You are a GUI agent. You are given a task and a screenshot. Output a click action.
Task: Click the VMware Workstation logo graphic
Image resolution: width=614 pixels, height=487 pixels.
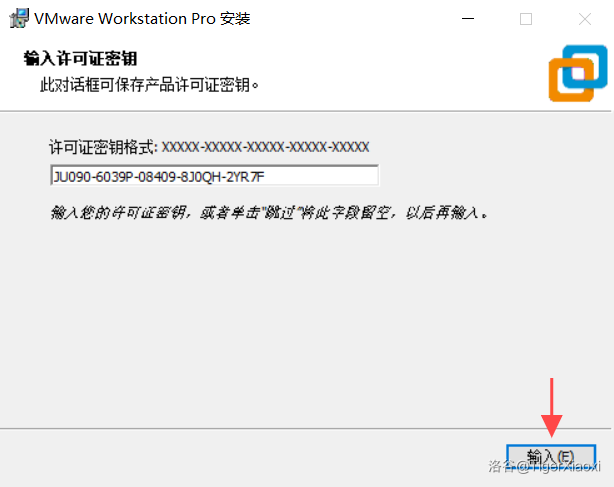tap(578, 73)
